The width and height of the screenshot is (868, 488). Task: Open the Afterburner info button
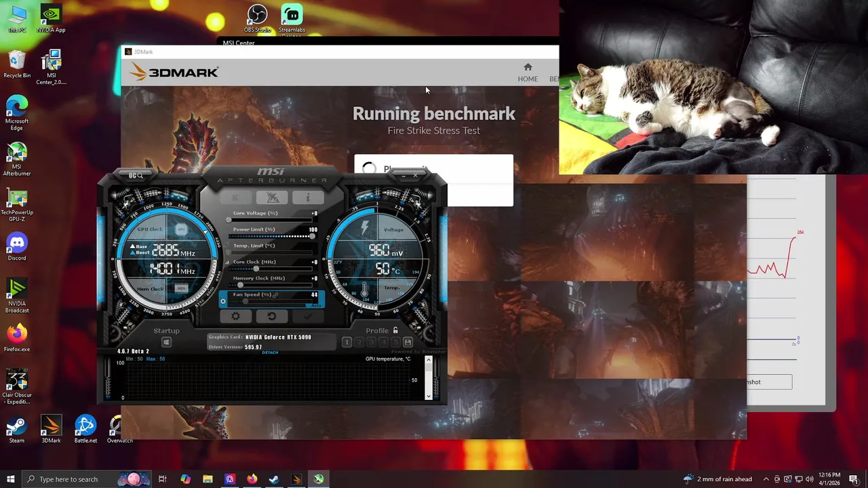[x=307, y=197]
